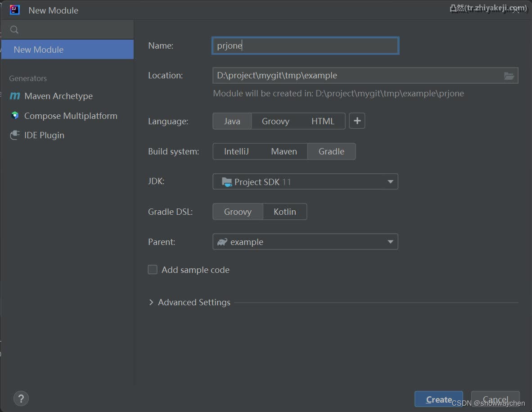Click inside the Name input field
Screen dimensions: 532x412
[x=305, y=45]
